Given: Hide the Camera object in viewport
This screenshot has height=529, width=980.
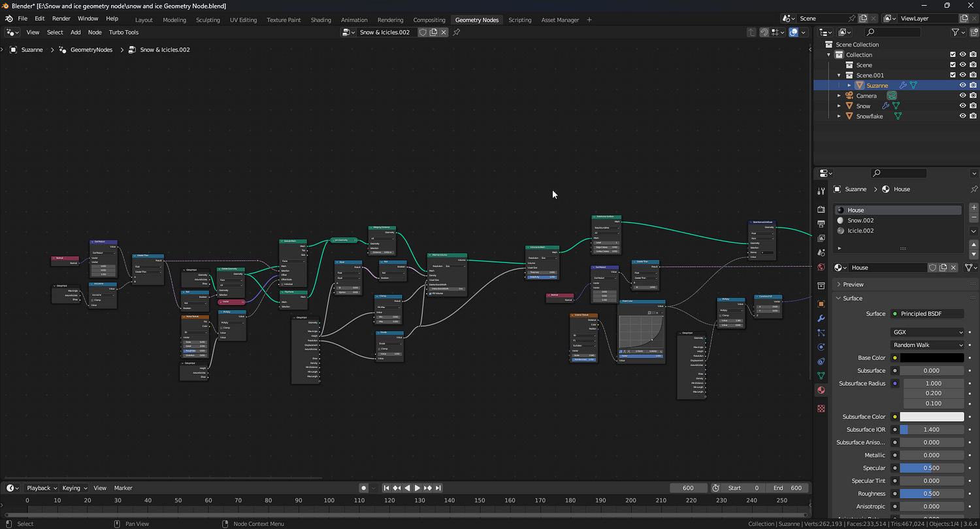Looking at the screenshot, I should (x=962, y=95).
